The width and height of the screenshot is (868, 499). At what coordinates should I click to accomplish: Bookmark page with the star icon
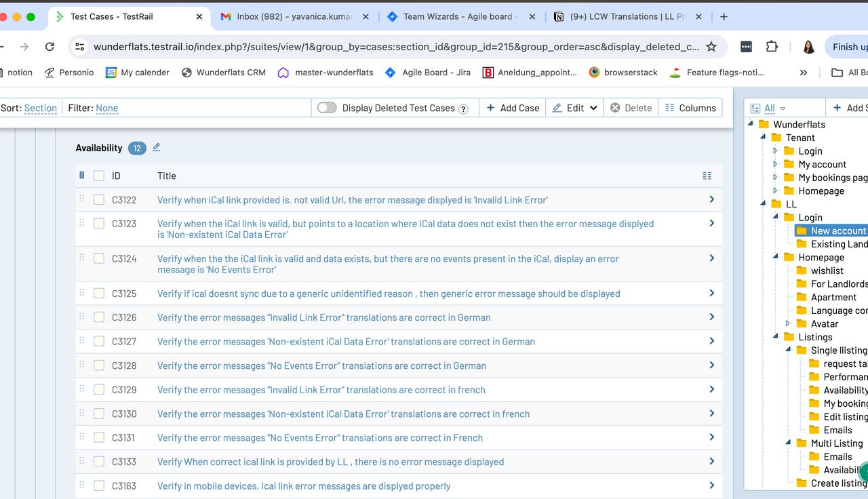click(x=711, y=47)
